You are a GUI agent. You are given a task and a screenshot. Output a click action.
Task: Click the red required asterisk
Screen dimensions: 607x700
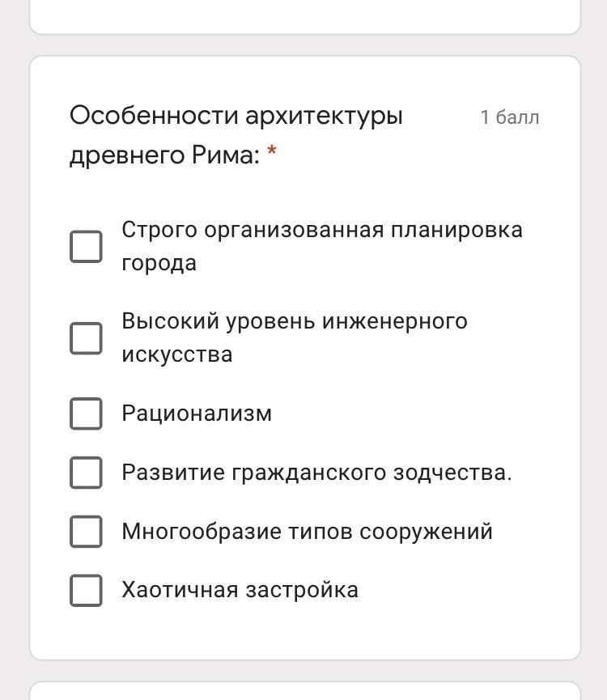tap(272, 152)
